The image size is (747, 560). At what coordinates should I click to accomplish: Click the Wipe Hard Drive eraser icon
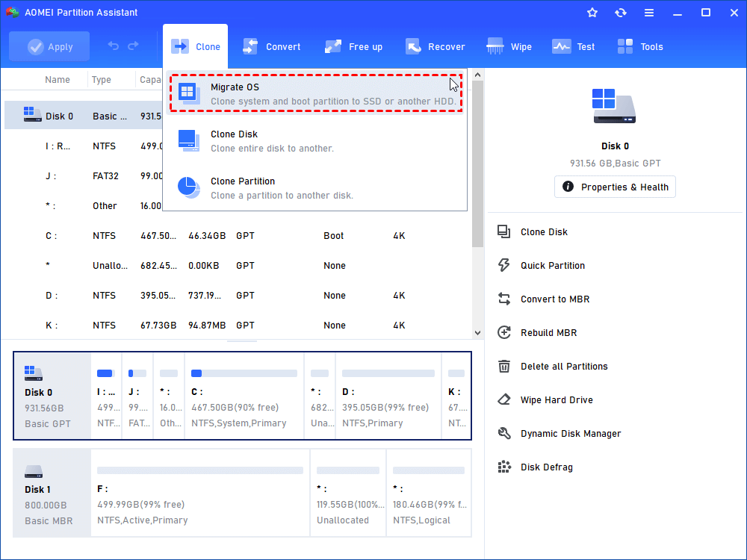click(504, 399)
